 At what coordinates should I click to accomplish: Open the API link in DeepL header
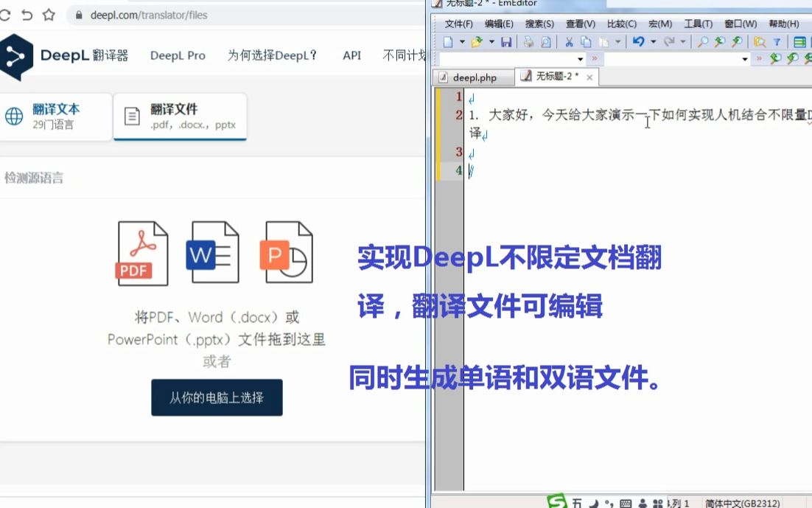click(351, 55)
